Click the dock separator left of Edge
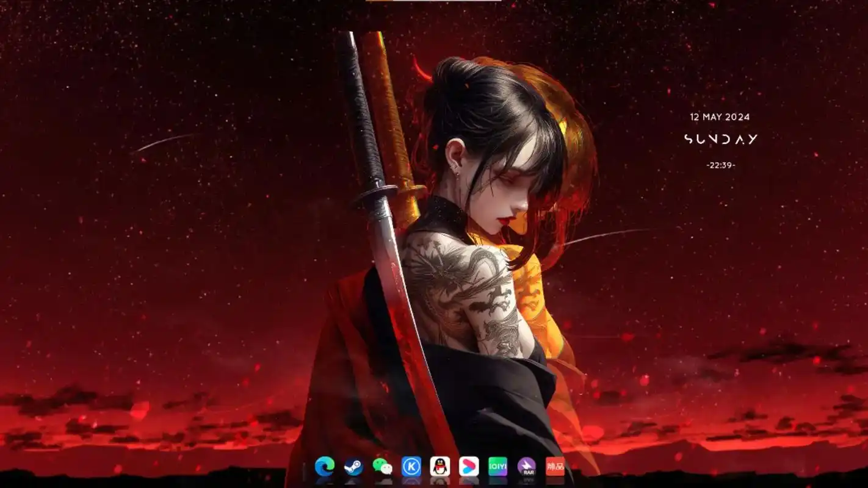The width and height of the screenshot is (868, 488). point(304,470)
